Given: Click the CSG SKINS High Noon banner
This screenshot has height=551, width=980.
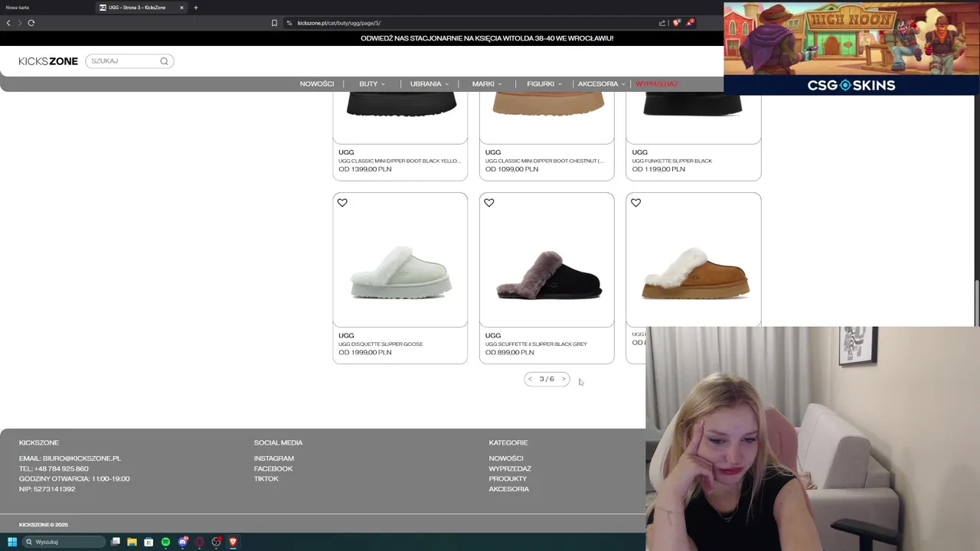Looking at the screenshot, I should click(x=851, y=48).
